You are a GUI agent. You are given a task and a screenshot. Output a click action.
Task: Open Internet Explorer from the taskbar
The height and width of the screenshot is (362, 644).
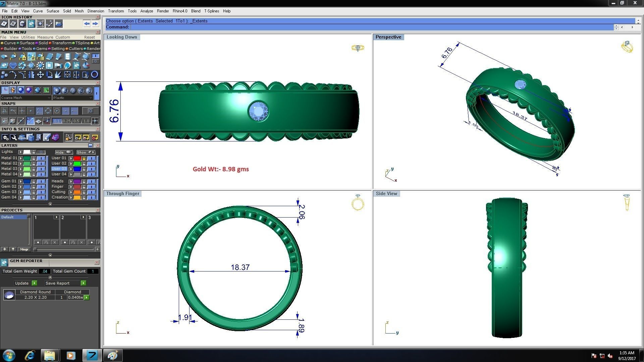30,355
